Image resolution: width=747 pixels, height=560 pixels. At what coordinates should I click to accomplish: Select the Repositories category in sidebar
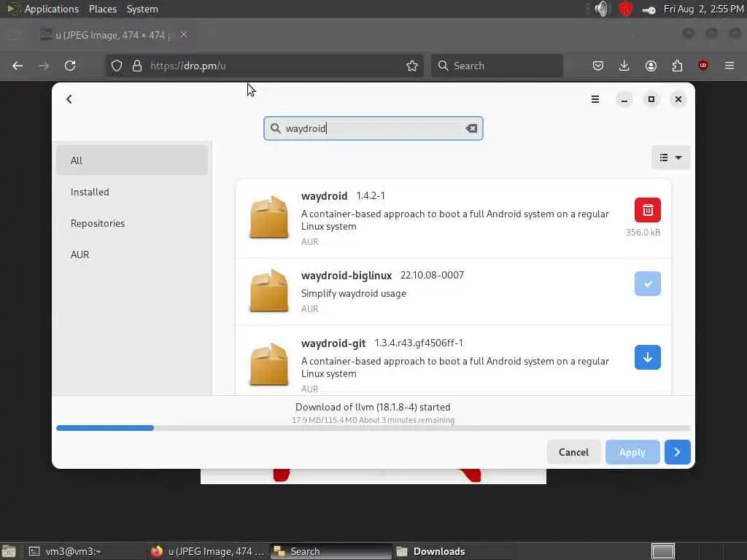pos(132,223)
